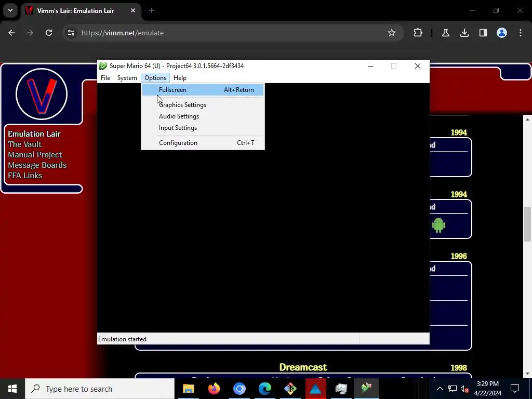
Task: Open Chrome extensions puzzle icon
Action: click(418, 33)
